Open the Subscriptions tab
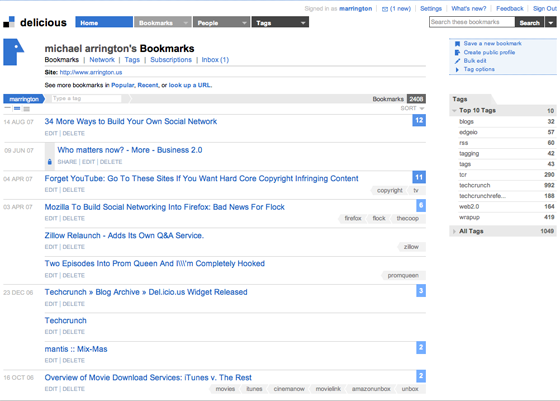Viewport: 560px width, 401px height. [x=171, y=60]
